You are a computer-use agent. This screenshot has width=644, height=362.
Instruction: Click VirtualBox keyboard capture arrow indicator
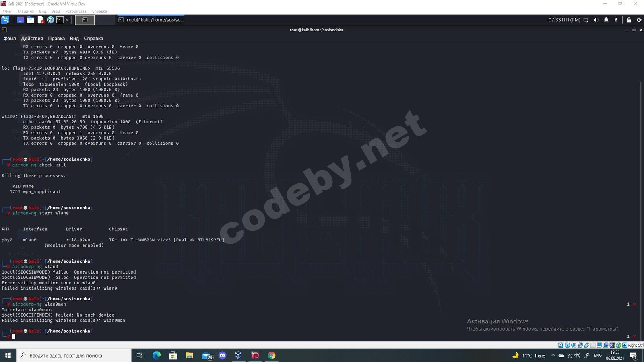625,345
